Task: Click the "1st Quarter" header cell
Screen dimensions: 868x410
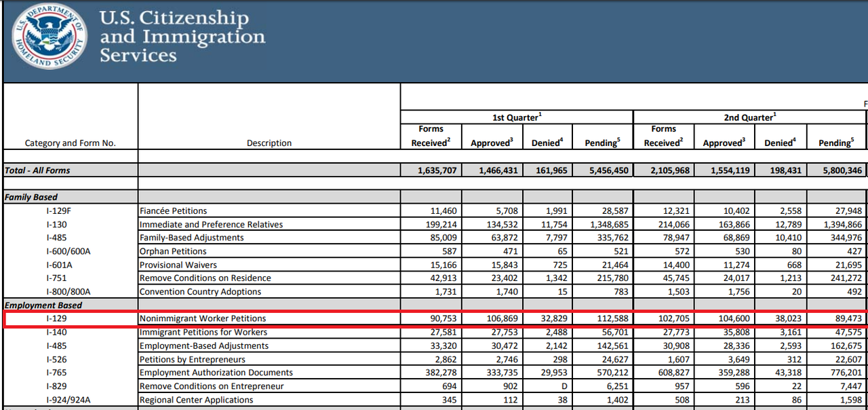Action: pyautogui.click(x=516, y=117)
